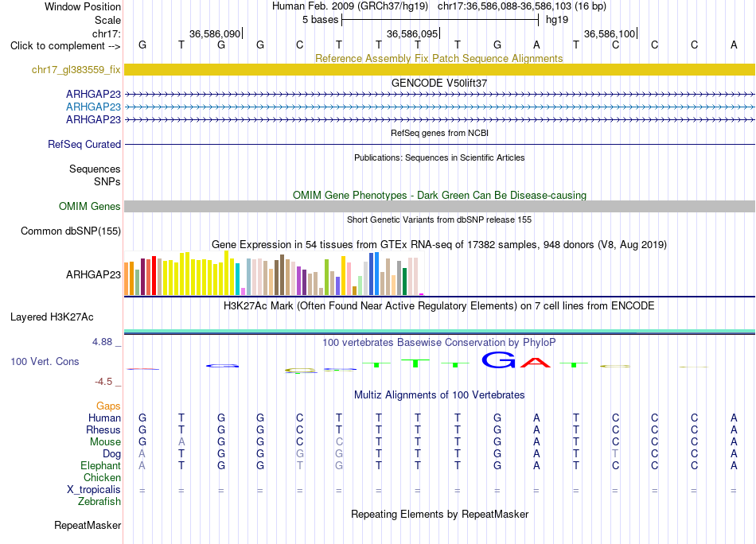The height and width of the screenshot is (544, 756).
Task: Click the light blue ARHGAP23 transcript label
Action: pyautogui.click(x=93, y=107)
